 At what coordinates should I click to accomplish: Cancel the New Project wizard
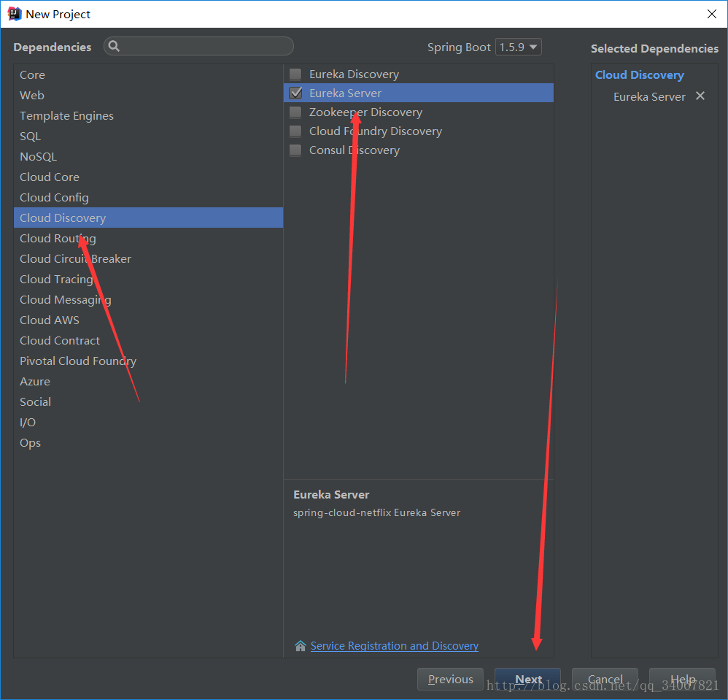click(x=605, y=679)
